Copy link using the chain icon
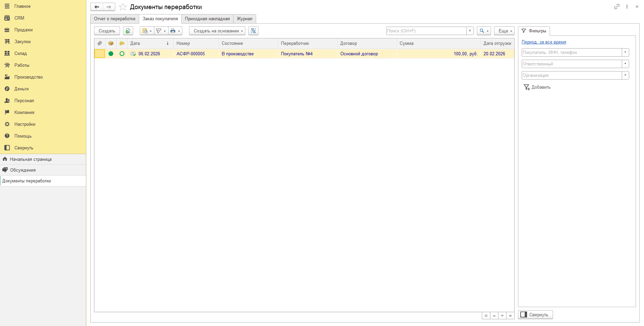Image resolution: width=644 pixels, height=326 pixels. click(x=617, y=6)
